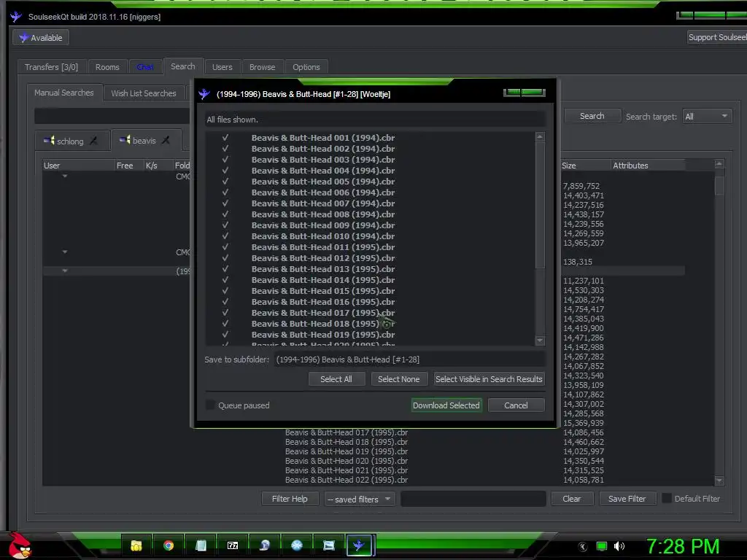Viewport: 747px width, 560px height.
Task: Toggle the Default Filter checkbox
Action: tap(667, 499)
